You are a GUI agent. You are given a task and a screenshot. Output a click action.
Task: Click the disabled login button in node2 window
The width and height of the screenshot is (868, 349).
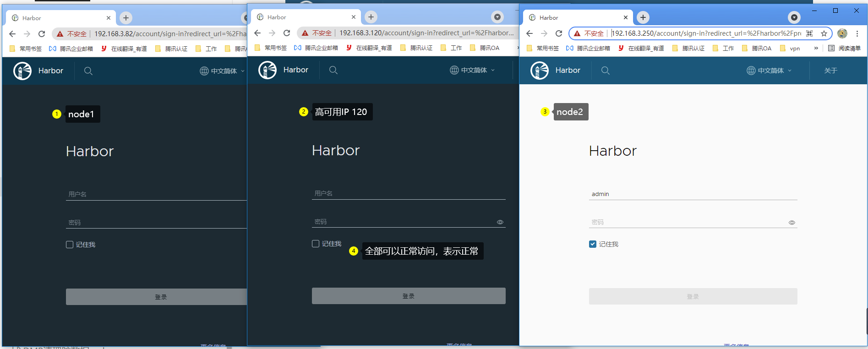pyautogui.click(x=693, y=296)
